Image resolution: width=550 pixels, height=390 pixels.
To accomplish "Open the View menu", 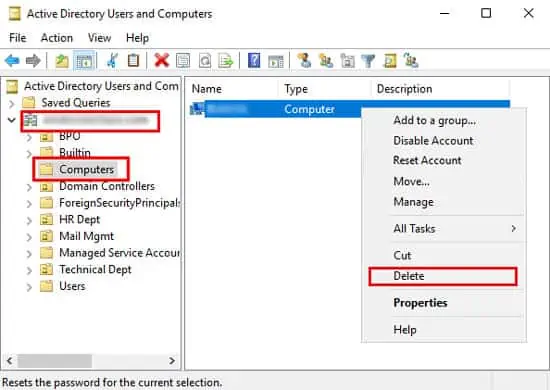I will [x=100, y=38].
